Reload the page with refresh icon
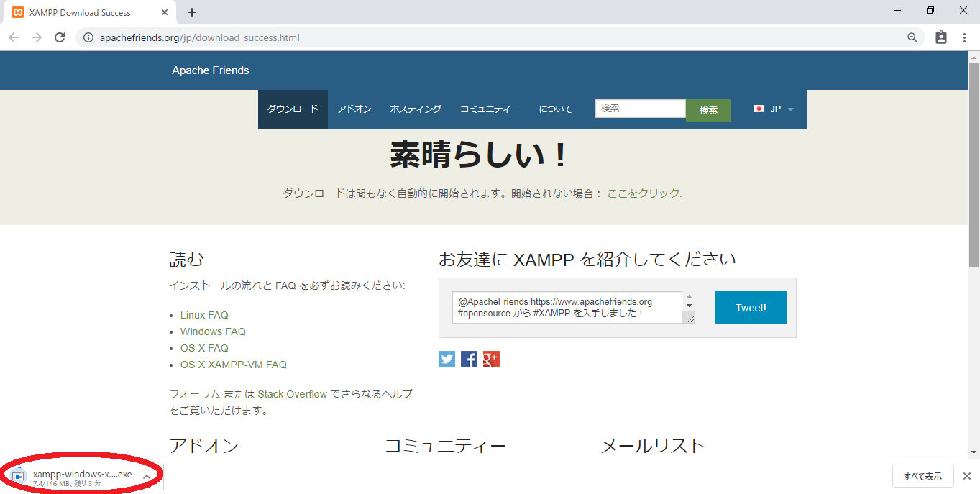Image resolution: width=980 pixels, height=494 pixels. pos(60,37)
